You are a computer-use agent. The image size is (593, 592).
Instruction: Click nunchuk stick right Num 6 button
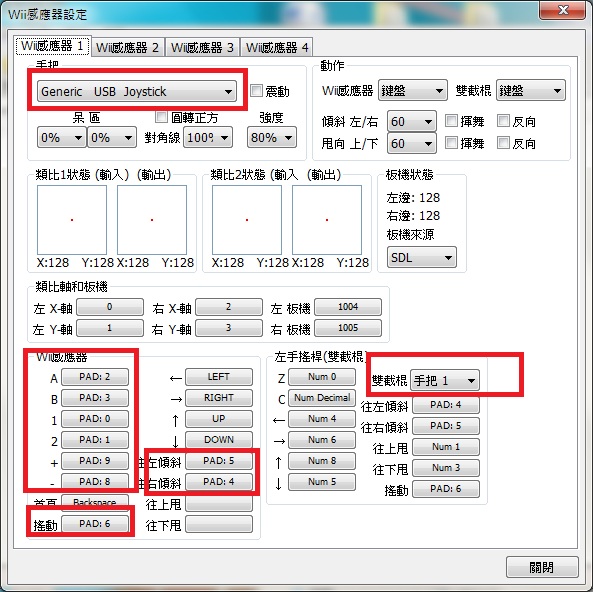pos(322,440)
